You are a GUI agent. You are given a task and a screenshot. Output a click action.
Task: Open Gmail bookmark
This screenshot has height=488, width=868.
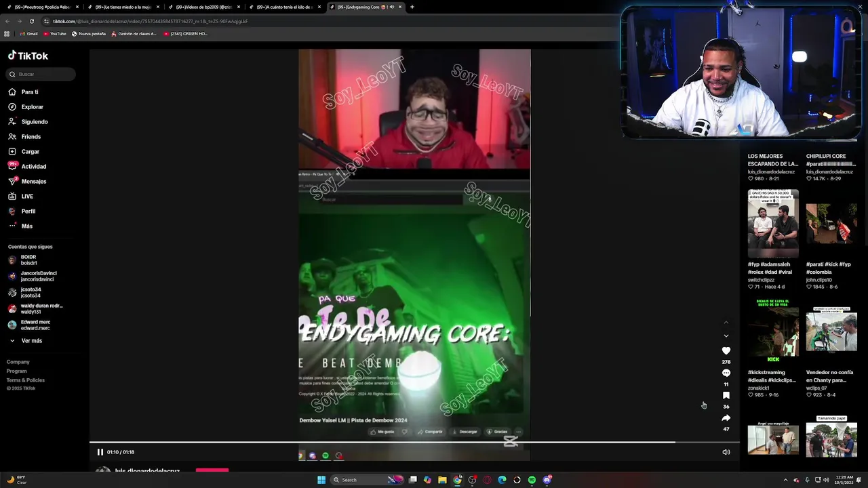(x=28, y=34)
